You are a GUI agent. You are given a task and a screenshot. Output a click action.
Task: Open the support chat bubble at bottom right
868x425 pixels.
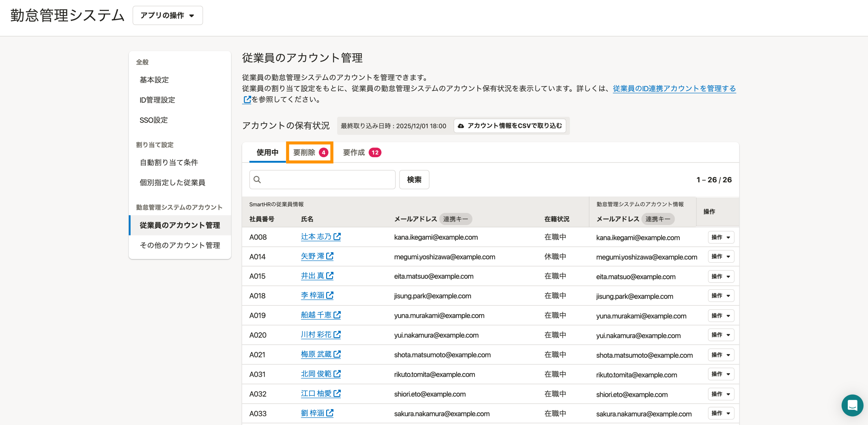[852, 405]
